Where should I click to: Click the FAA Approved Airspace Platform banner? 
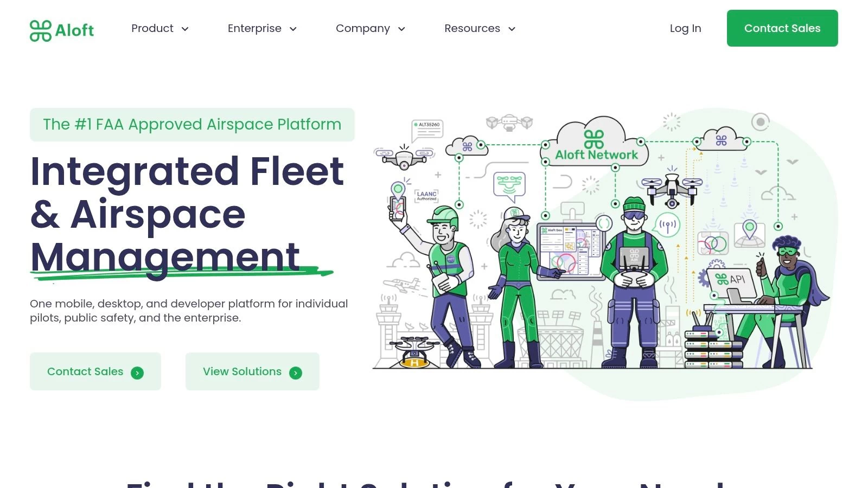192,125
